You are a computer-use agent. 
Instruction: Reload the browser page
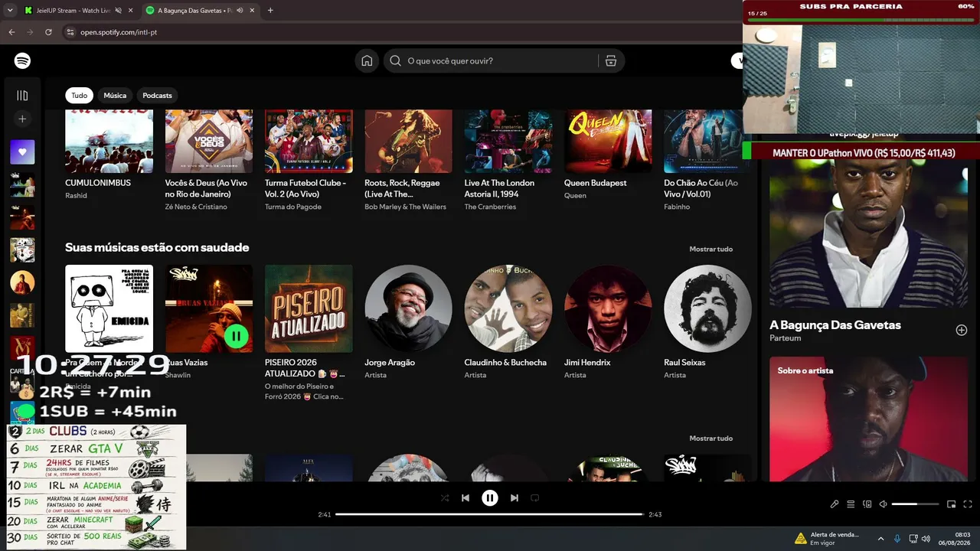[48, 32]
